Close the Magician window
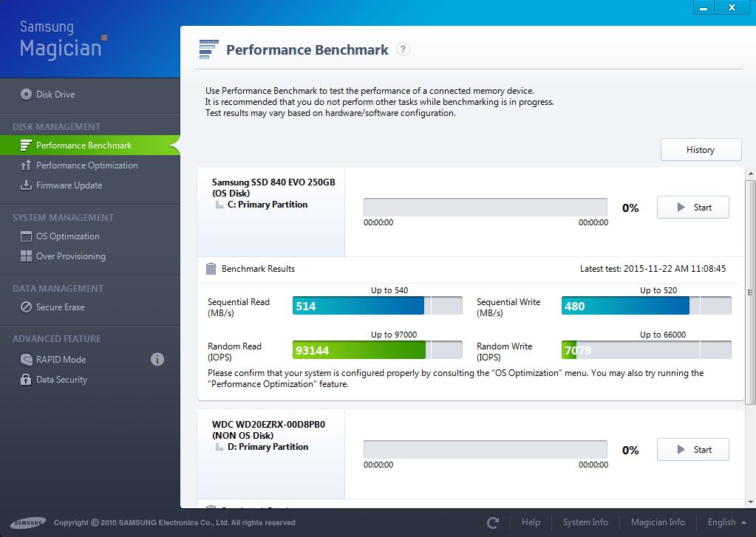756x537 pixels. [732, 7]
